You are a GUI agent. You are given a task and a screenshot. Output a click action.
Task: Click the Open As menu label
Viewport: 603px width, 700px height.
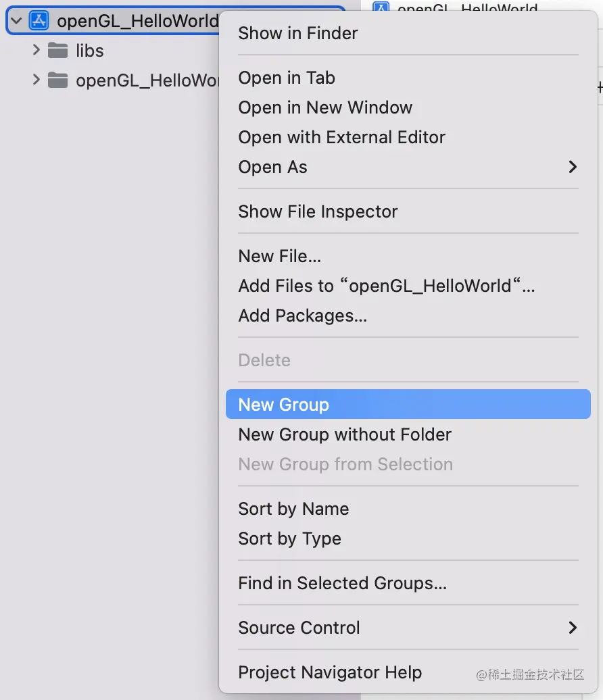point(272,168)
